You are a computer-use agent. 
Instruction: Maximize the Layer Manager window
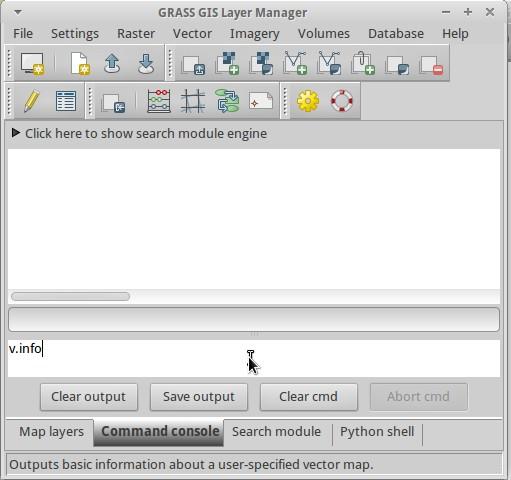(468, 12)
